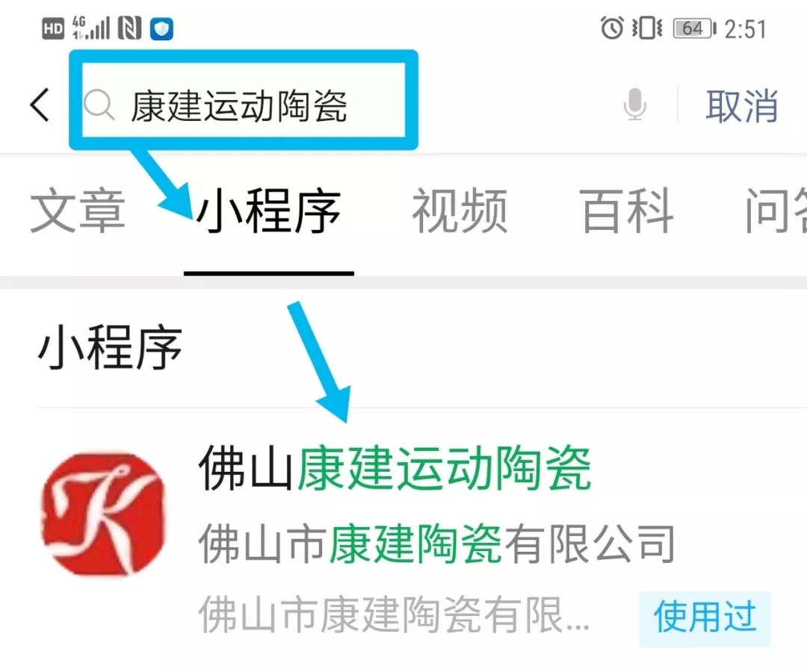807x672 pixels.
Task: Tap the alarm clock status icon
Action: (612, 28)
